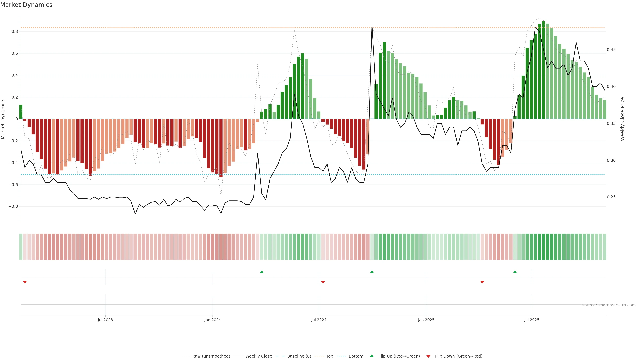Click the Flip Down legend triangle icon

point(428,356)
